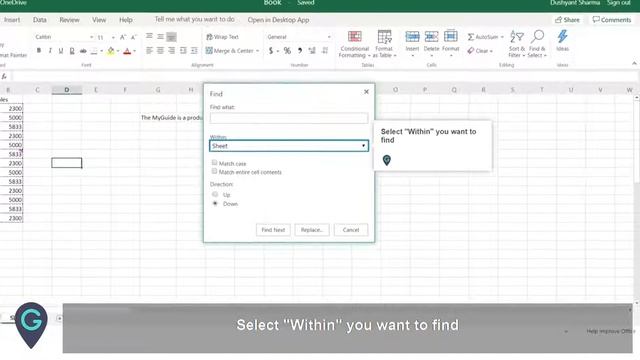This screenshot has width=640, height=360.
Task: Click the Insert cells icon
Action: (x=412, y=37)
